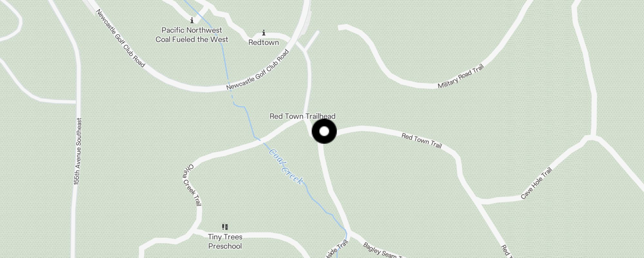Click the lower curved Newcastle Golf Club Road label
Viewport: 644px width, 258px height.
click(x=258, y=70)
